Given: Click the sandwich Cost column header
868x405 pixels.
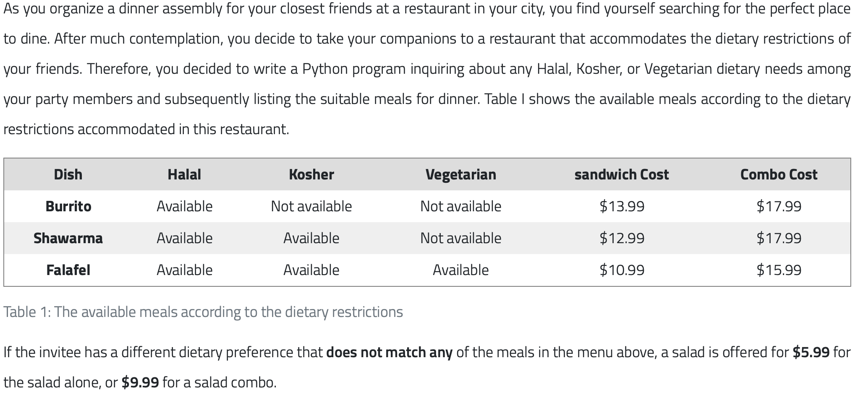Looking at the screenshot, I should [622, 174].
